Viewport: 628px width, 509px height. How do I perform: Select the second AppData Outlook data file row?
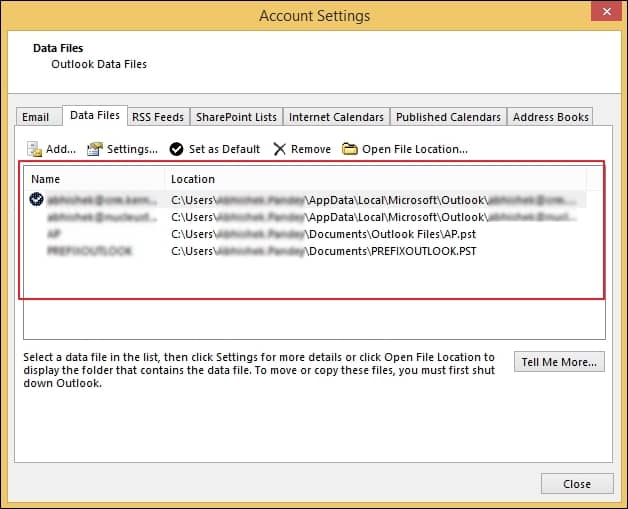point(305,217)
